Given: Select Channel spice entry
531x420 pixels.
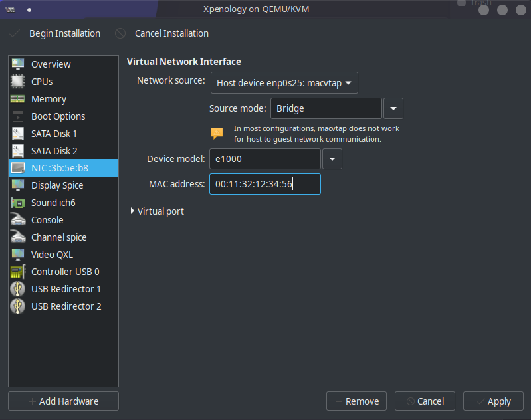Looking at the screenshot, I should tap(63, 237).
